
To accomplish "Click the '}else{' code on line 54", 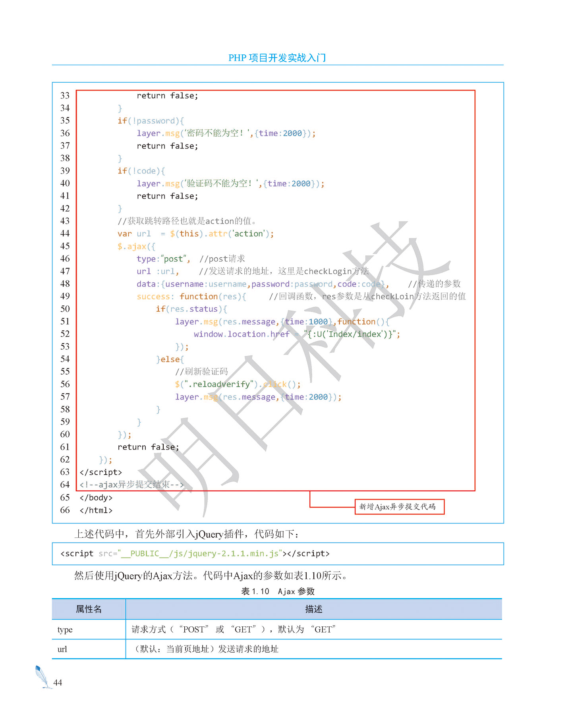I will pyautogui.click(x=170, y=359).
